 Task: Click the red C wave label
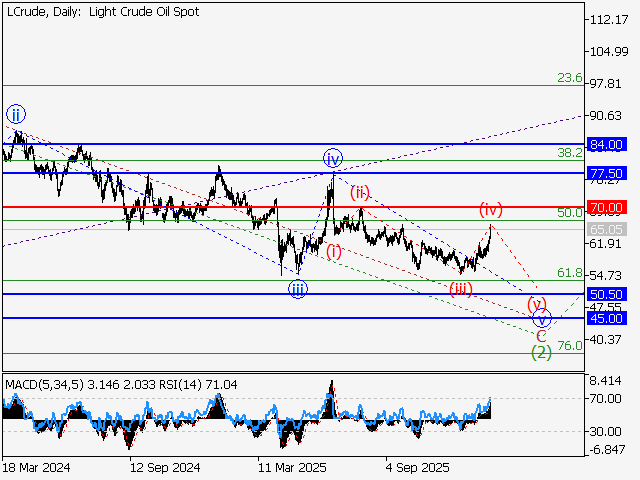541,336
